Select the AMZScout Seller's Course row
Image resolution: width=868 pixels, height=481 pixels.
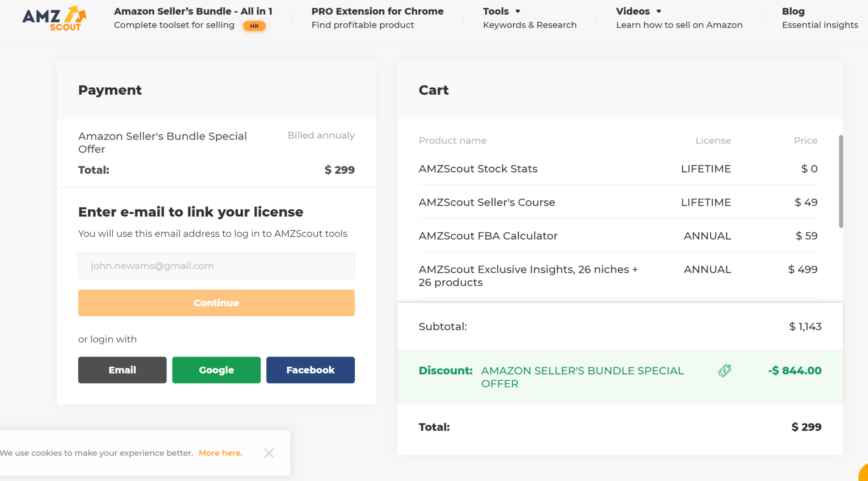[618, 202]
